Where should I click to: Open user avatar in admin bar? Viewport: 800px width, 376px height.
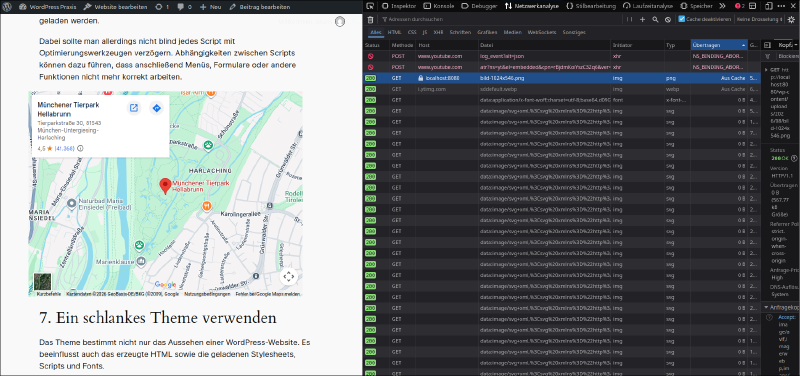tap(340, 21)
